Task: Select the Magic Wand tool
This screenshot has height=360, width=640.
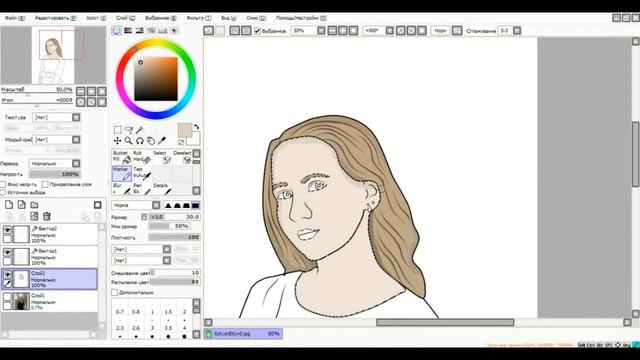Action: pos(140,130)
